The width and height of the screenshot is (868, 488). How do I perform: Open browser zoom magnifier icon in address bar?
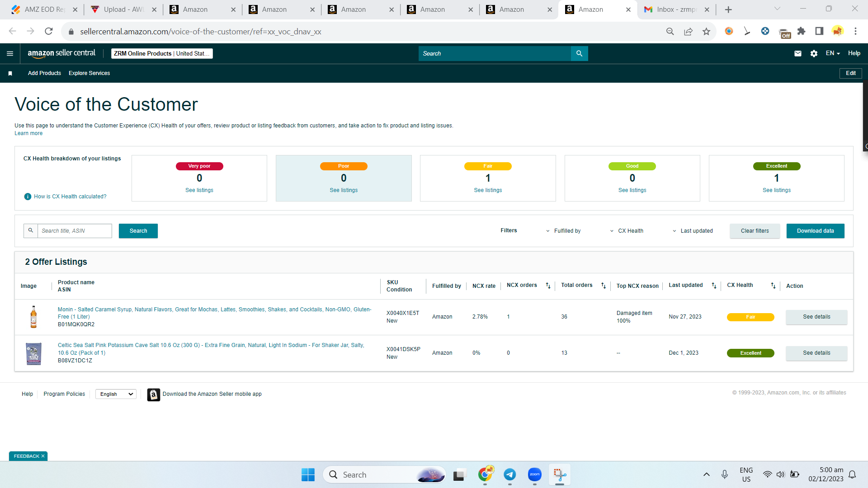pos(670,31)
